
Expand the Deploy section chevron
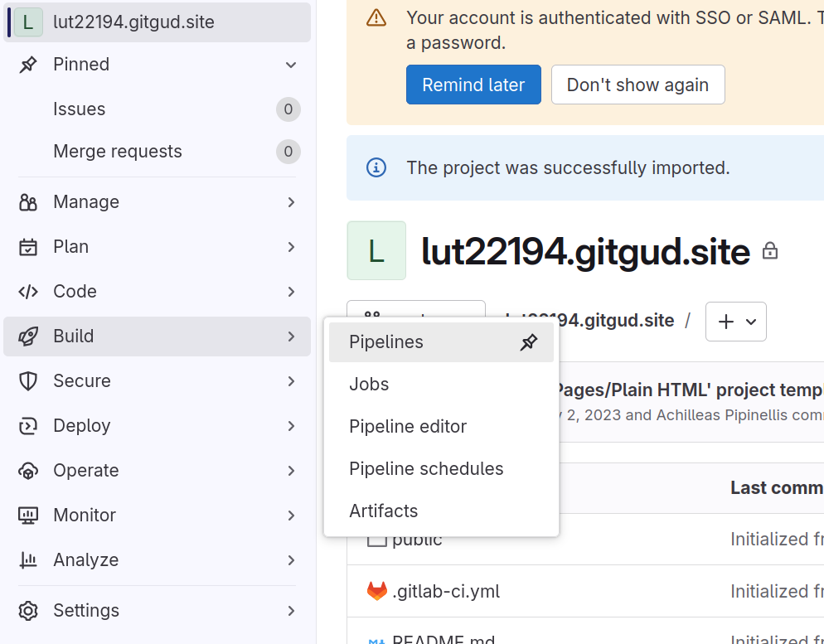tap(291, 426)
